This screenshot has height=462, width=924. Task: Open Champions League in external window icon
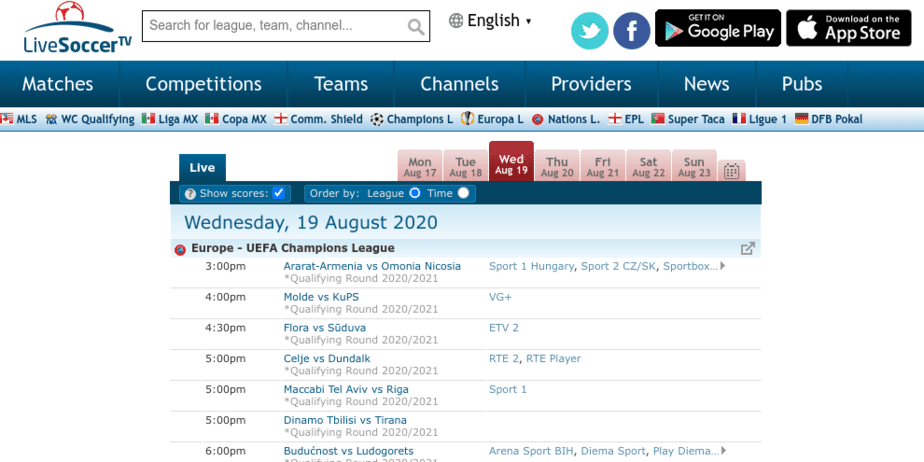(x=747, y=249)
